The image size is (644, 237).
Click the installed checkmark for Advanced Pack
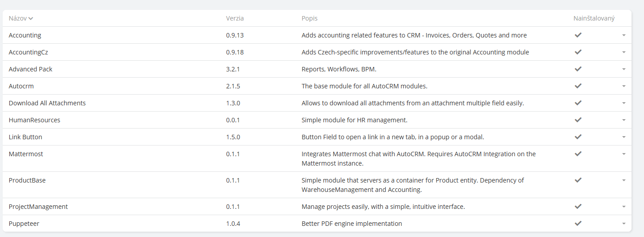point(578,69)
